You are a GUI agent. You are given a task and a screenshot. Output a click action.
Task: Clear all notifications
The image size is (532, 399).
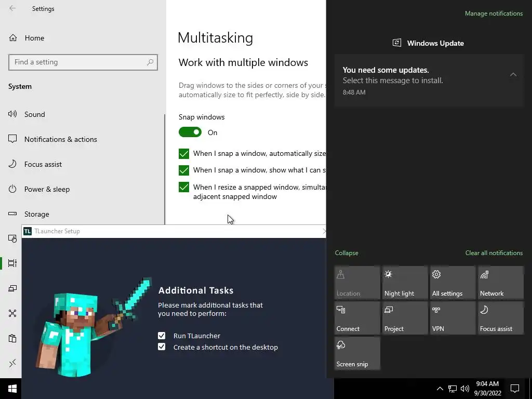(494, 253)
